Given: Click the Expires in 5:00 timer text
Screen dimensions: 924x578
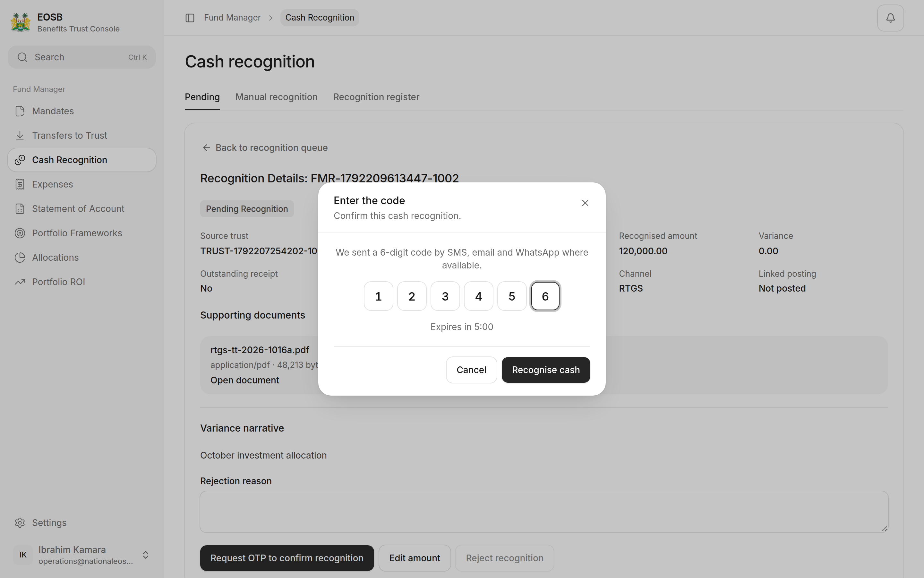Looking at the screenshot, I should [462, 327].
